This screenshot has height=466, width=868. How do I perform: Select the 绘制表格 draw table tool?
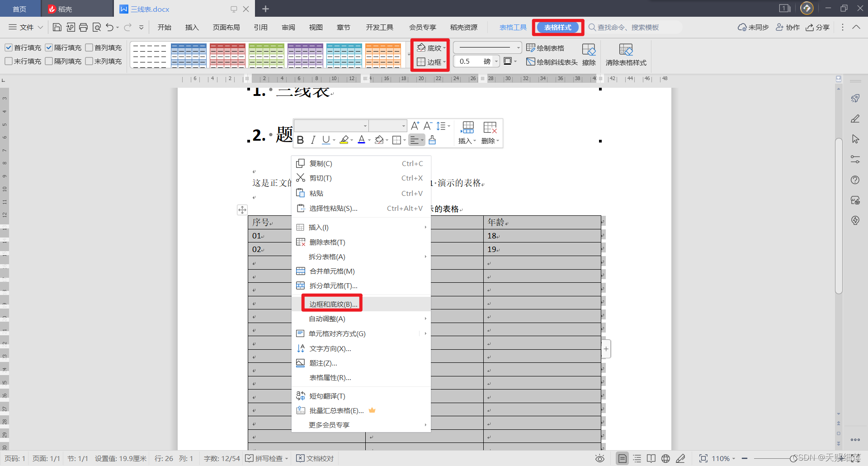click(x=545, y=48)
